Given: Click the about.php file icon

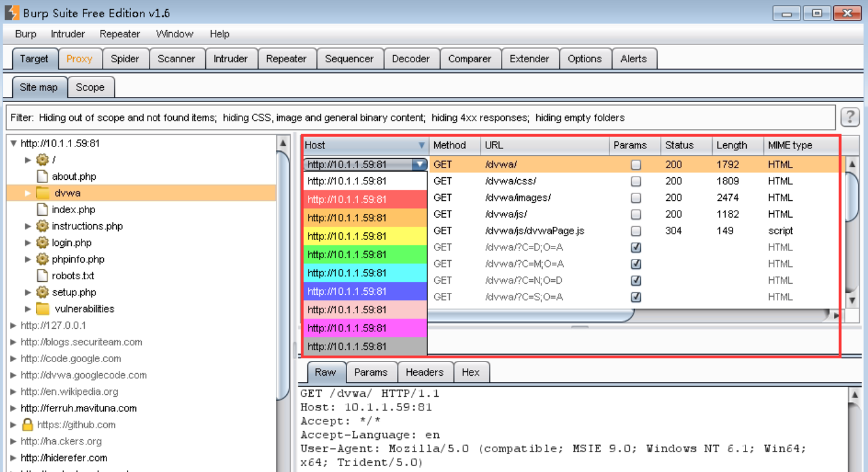Looking at the screenshot, I should coord(42,176).
